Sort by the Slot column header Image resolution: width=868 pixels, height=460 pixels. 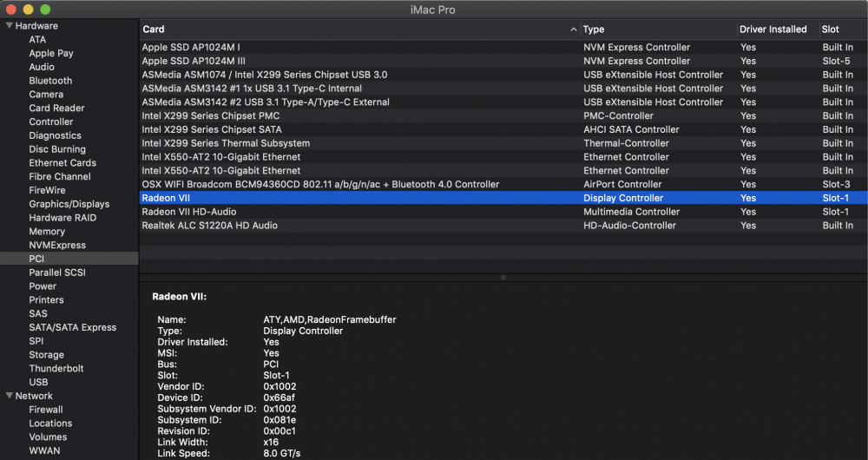[x=831, y=30]
